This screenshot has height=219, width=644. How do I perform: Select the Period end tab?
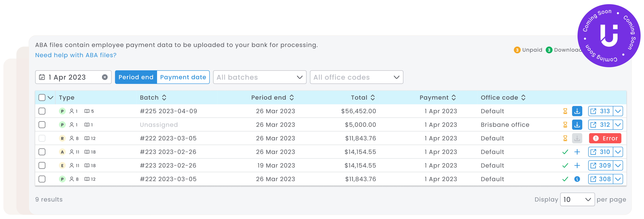pyautogui.click(x=136, y=77)
